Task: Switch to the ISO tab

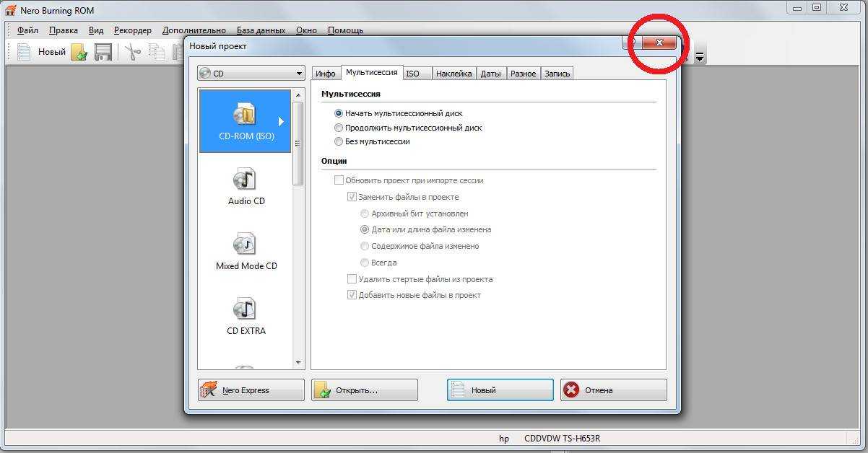Action: (x=416, y=74)
